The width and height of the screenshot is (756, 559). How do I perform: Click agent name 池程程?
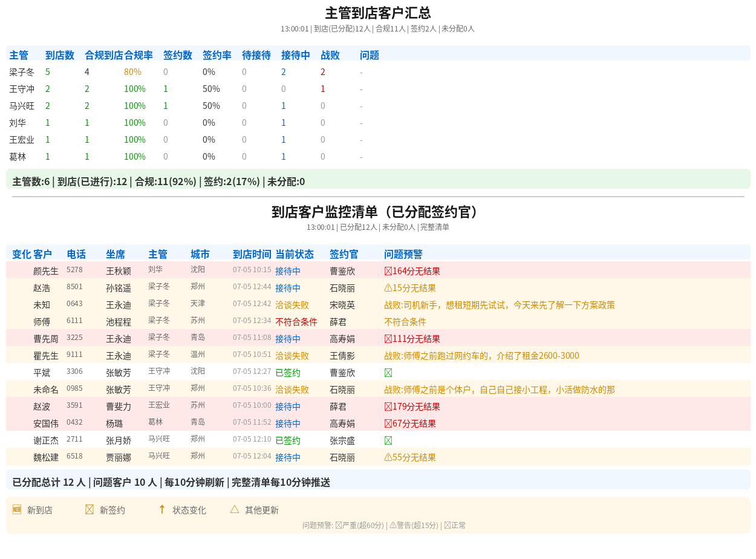tap(119, 322)
